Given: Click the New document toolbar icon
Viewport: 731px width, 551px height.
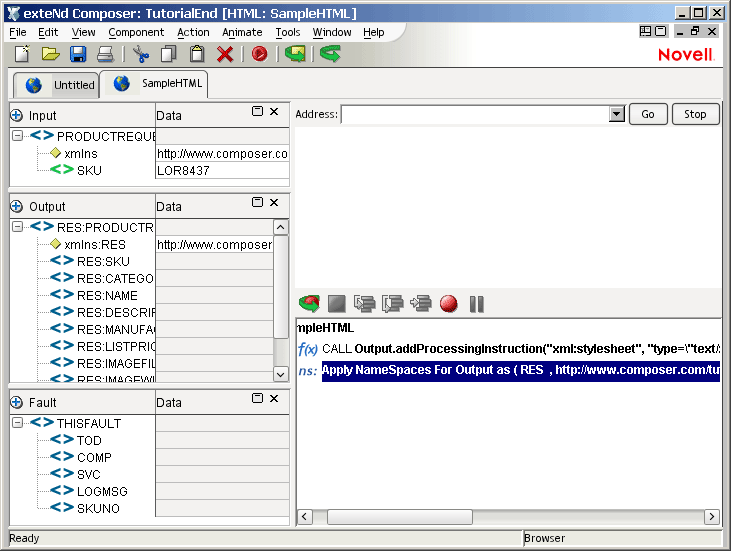Looking at the screenshot, I should [22, 54].
